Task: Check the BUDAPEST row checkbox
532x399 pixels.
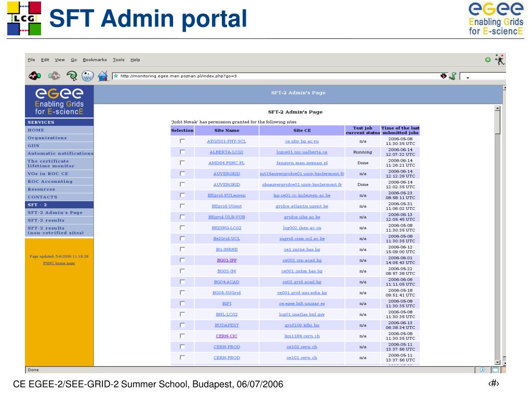Action: [x=182, y=325]
